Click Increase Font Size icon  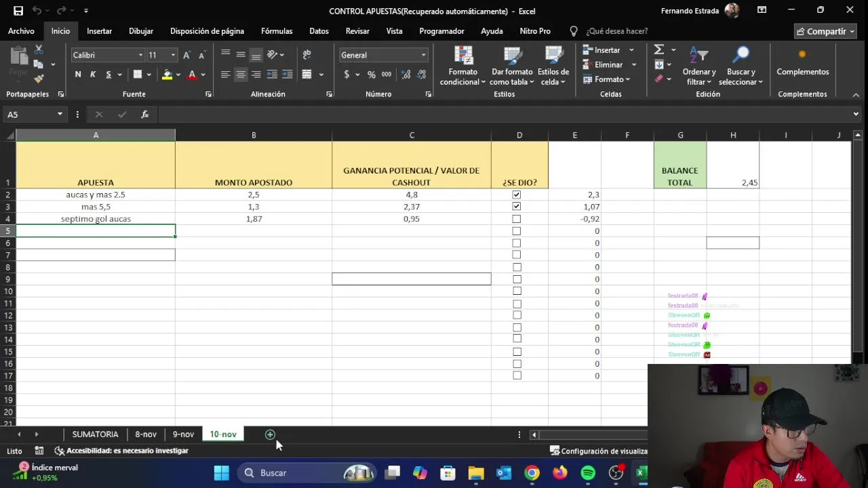pyautogui.click(x=187, y=55)
